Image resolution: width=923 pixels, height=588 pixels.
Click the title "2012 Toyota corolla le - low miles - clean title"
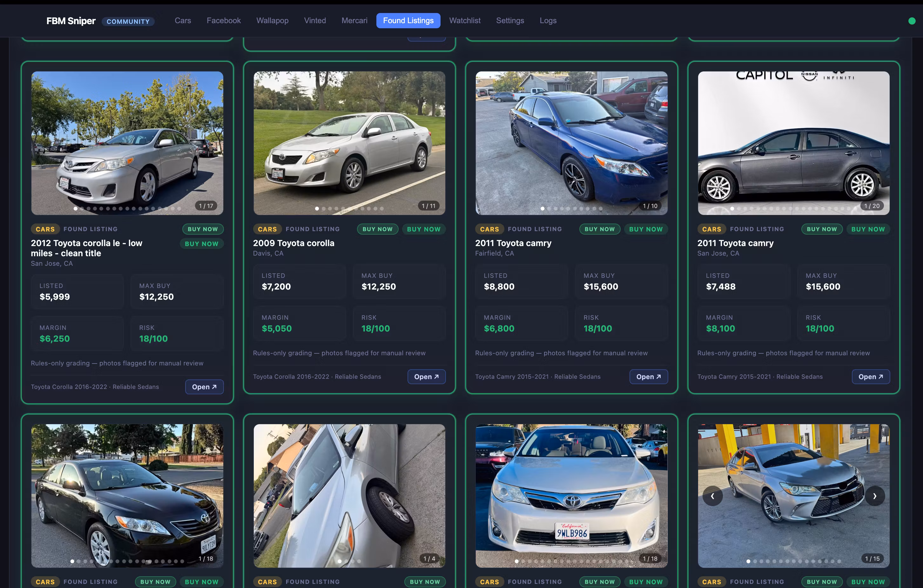[x=87, y=248]
